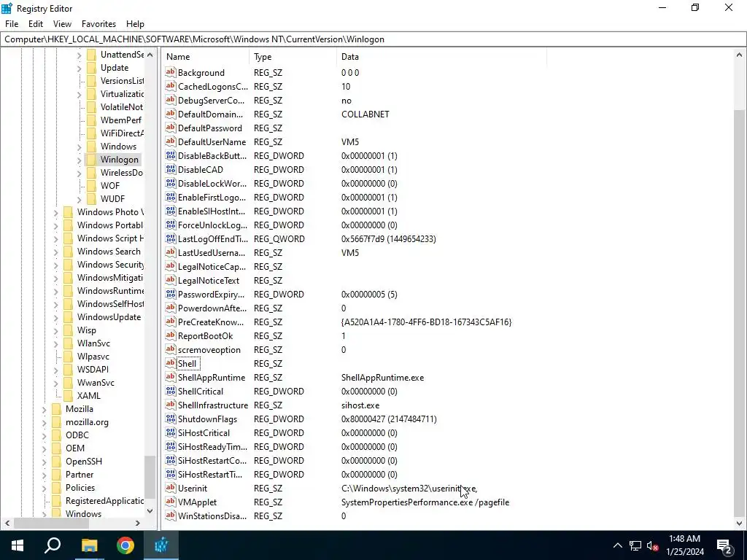Select the DefaultUserName value name

click(212, 142)
